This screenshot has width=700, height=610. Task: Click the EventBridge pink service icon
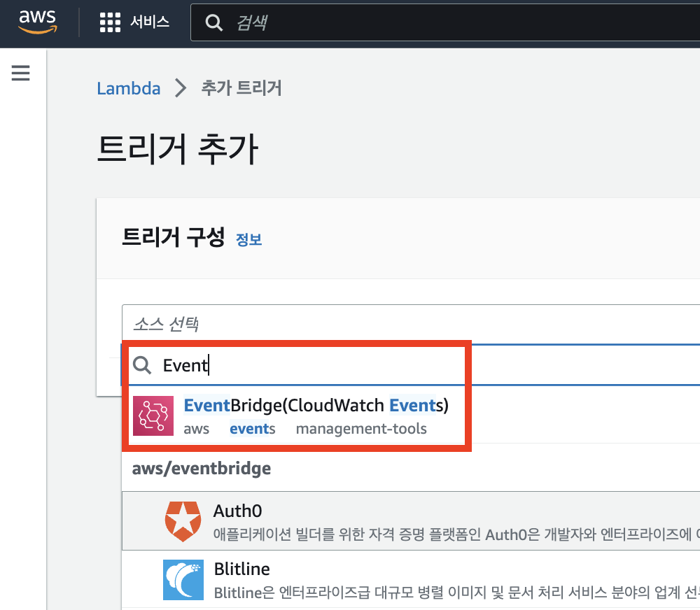pyautogui.click(x=153, y=416)
